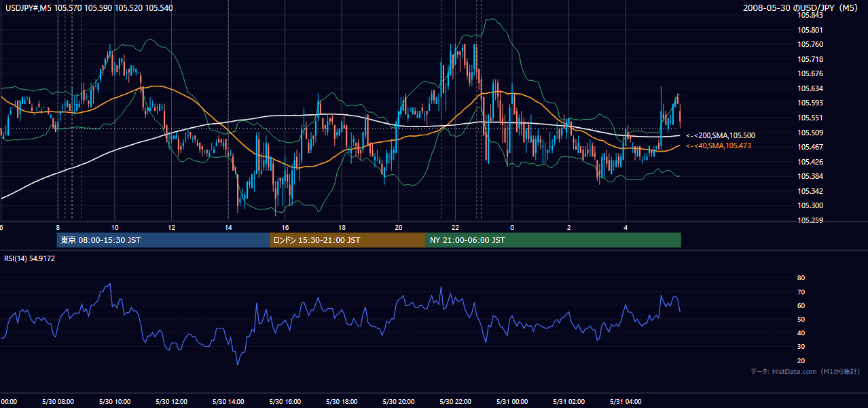This screenshot has width=868, height=408.
Task: Click the 5/31 02:00 time axis label
Action: tap(569, 402)
